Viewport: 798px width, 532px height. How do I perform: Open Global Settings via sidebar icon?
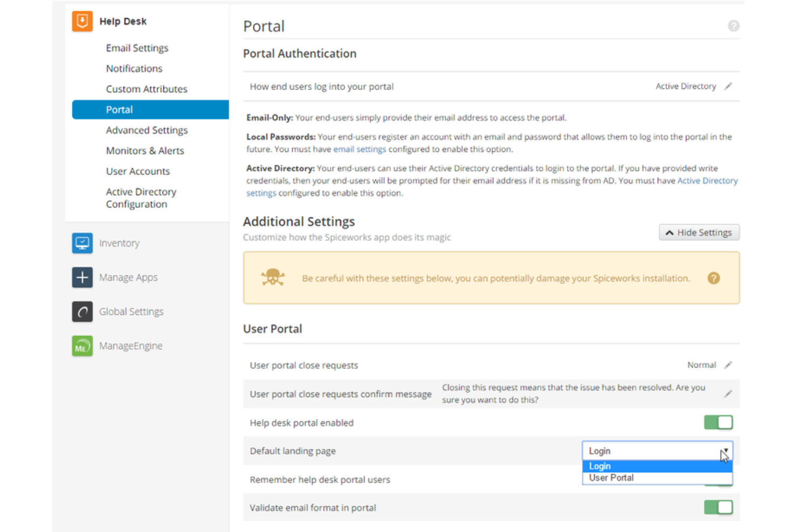click(x=82, y=312)
